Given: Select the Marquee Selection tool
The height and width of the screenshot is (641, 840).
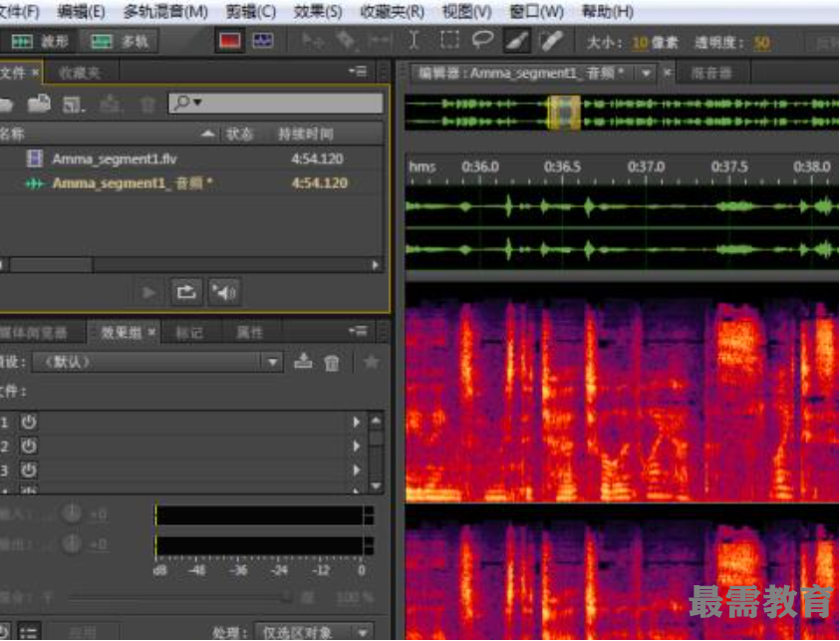Looking at the screenshot, I should 449,41.
